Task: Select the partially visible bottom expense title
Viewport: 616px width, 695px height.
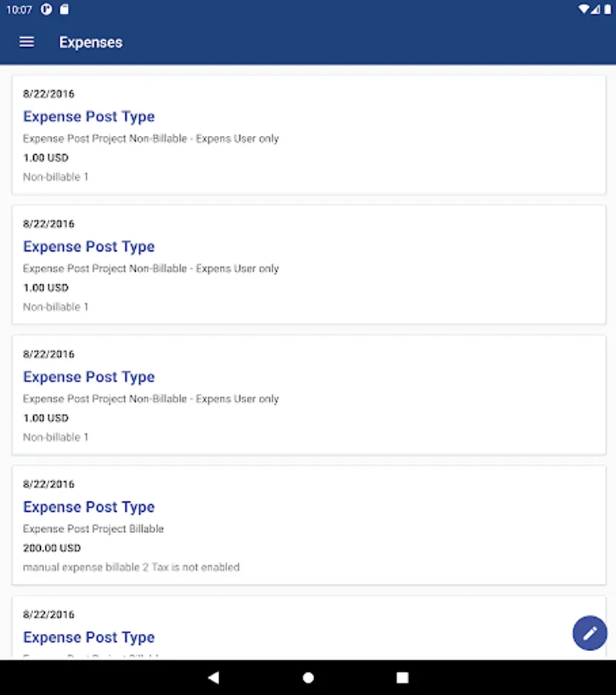Action: (x=89, y=638)
